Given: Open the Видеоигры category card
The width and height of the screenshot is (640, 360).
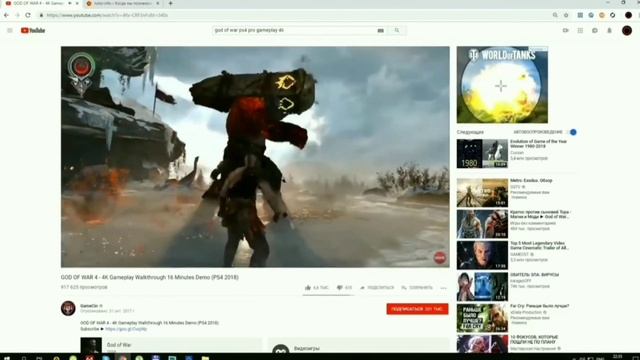Looking at the screenshot, I should pyautogui.click(x=358, y=345).
